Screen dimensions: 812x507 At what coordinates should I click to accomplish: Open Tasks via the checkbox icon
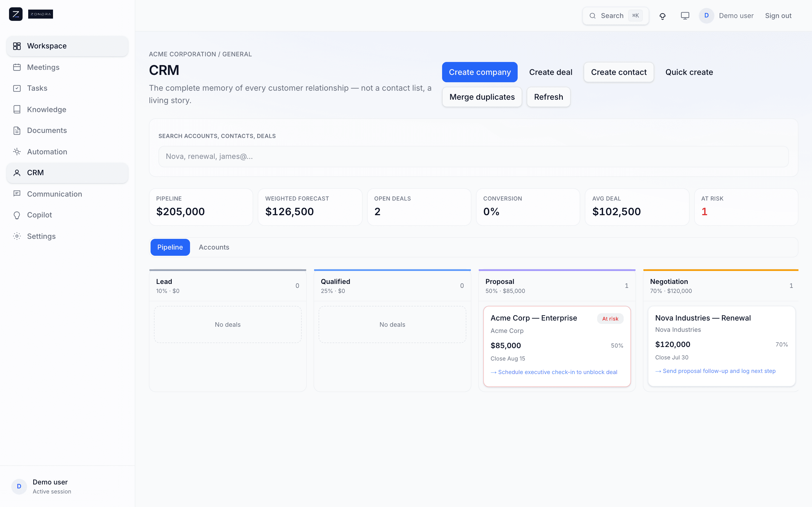[x=17, y=88]
